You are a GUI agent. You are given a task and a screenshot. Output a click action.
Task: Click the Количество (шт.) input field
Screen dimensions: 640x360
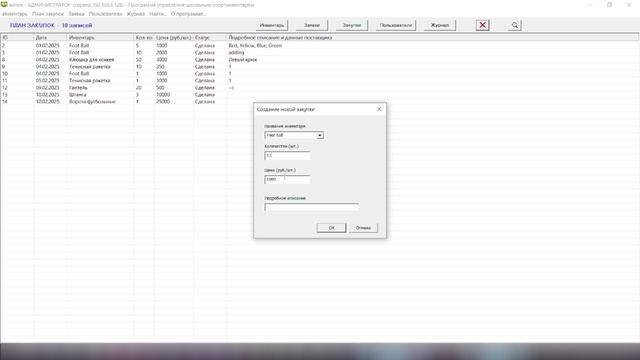(287, 156)
